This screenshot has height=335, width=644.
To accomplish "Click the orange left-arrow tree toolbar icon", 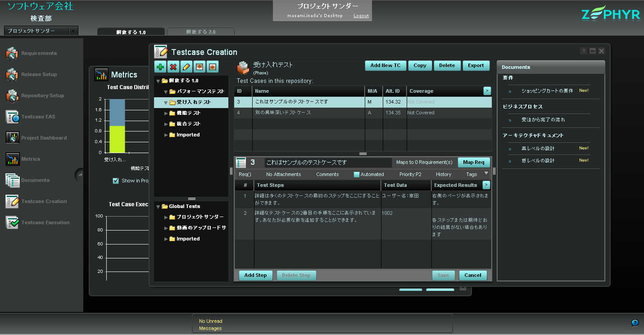I will point(200,67).
